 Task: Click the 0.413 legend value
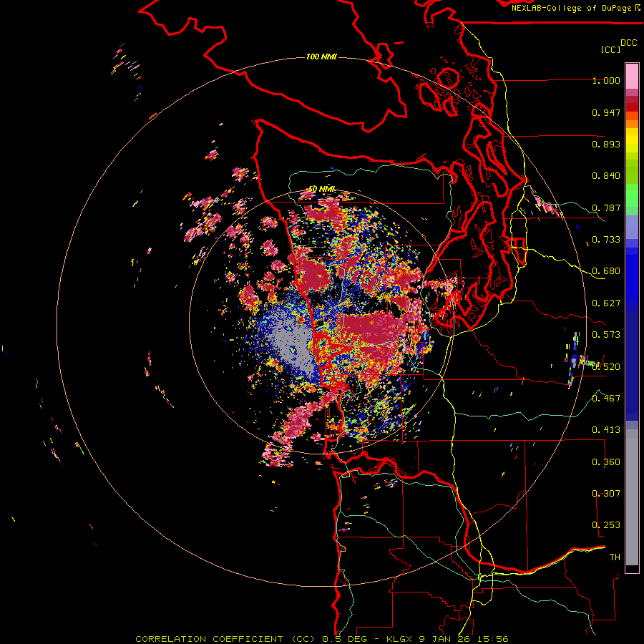(606, 430)
